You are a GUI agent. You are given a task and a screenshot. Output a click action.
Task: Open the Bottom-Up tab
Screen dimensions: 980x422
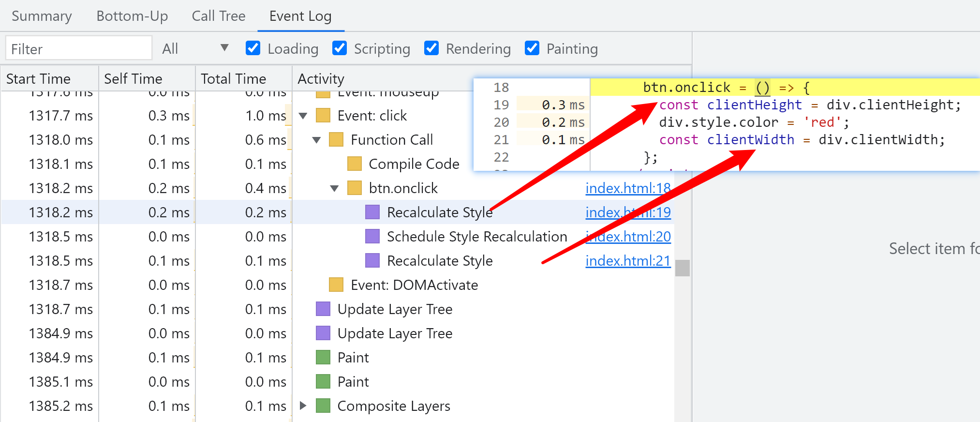tap(132, 16)
